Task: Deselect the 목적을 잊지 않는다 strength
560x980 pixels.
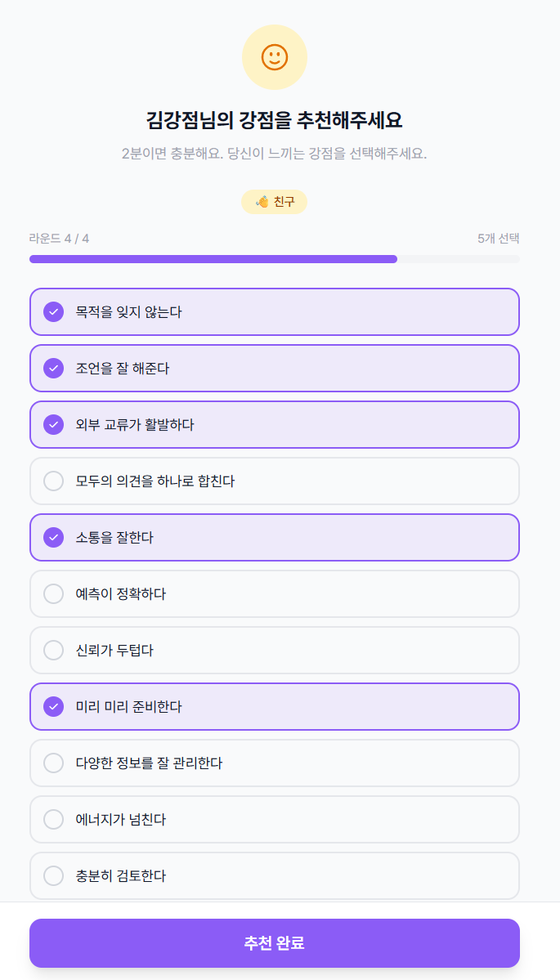Action: [x=275, y=311]
